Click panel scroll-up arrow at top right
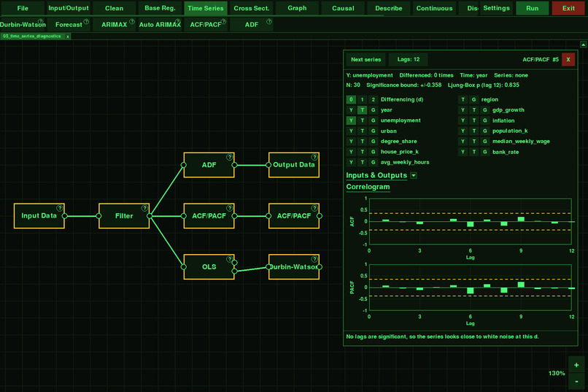This screenshot has height=392, width=588. point(583,45)
